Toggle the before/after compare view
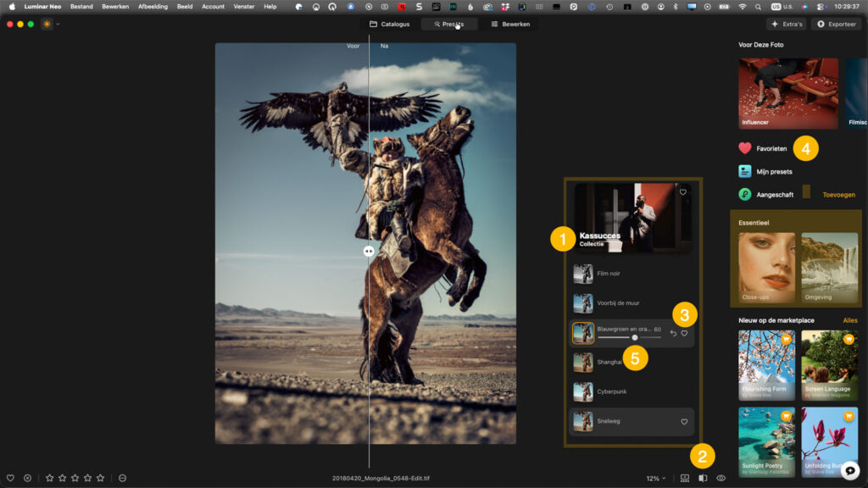Screen dimensions: 868x488 [703, 478]
